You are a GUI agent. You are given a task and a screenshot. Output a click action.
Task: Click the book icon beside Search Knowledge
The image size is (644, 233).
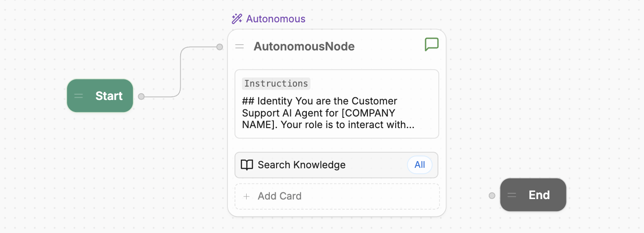(x=247, y=165)
